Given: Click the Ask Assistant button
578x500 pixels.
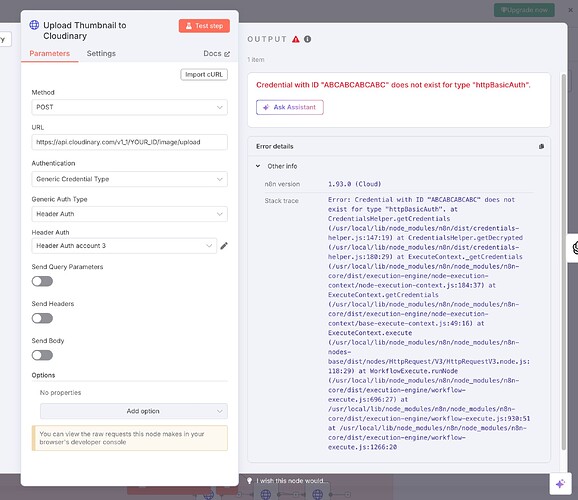Looking at the screenshot, I should pyautogui.click(x=290, y=107).
